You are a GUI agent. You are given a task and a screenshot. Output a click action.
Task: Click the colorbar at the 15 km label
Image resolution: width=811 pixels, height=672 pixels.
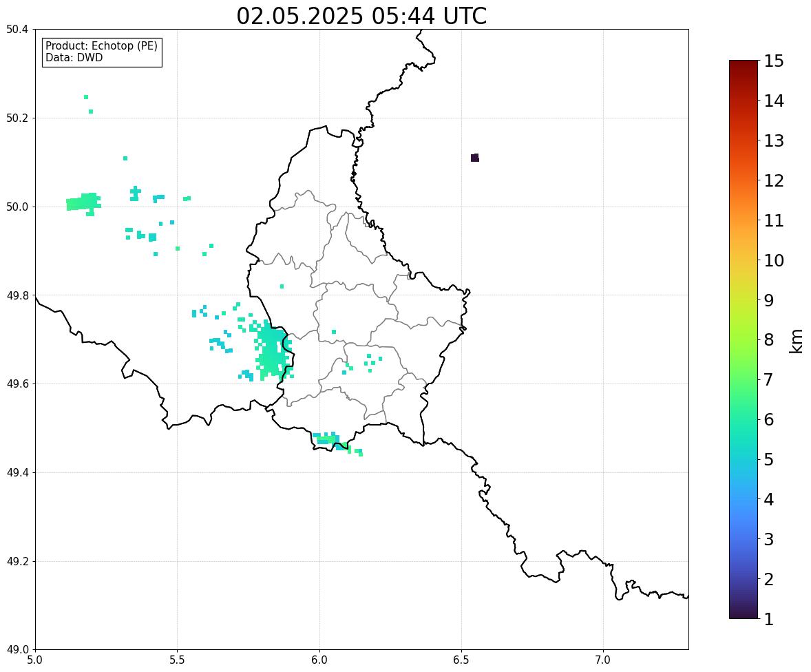773,61
